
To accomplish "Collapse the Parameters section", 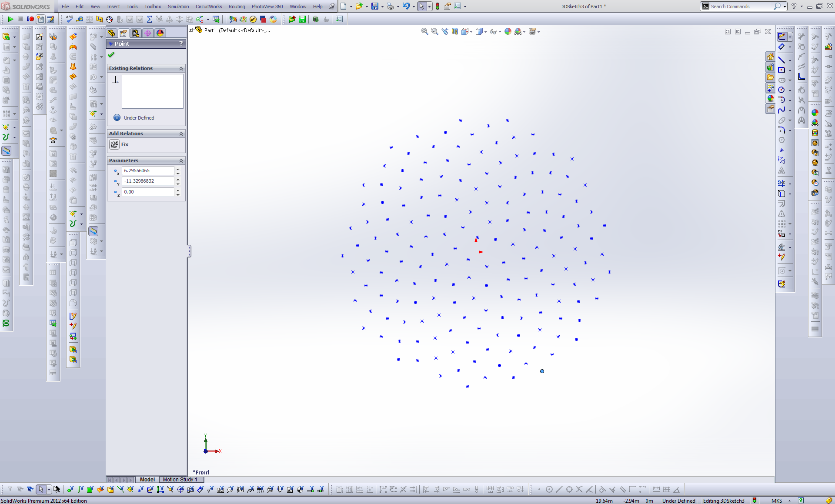I will point(181,161).
